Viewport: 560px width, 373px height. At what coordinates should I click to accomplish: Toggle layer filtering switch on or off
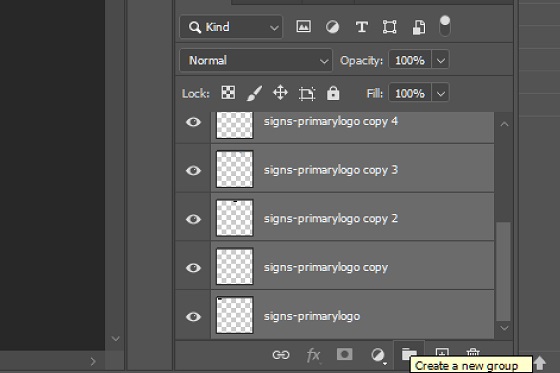[445, 26]
